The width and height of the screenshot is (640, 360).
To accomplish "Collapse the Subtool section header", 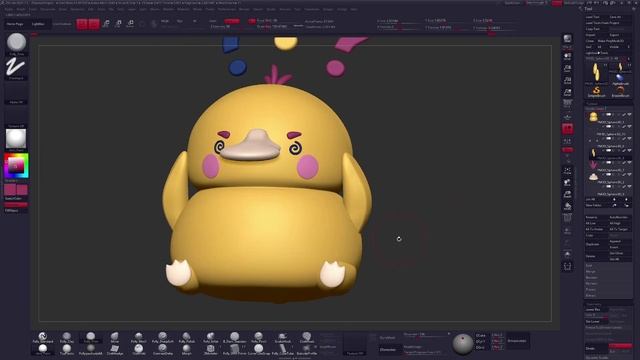I will 592,104.
